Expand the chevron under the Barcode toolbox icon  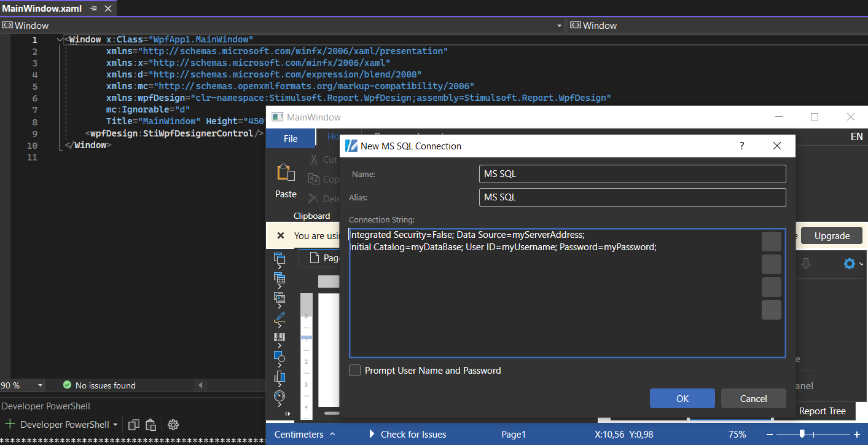tap(280, 346)
